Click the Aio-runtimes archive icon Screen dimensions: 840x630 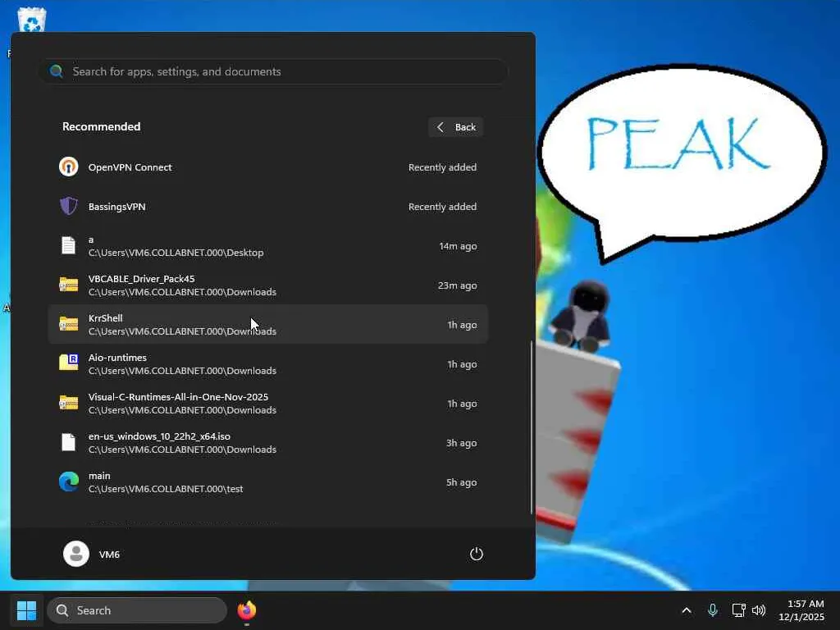69,363
